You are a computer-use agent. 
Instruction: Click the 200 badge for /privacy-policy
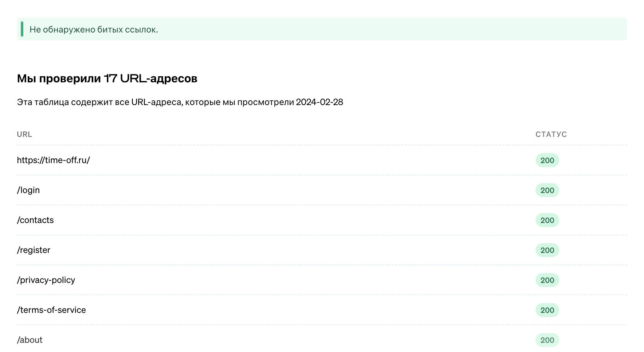[547, 280]
